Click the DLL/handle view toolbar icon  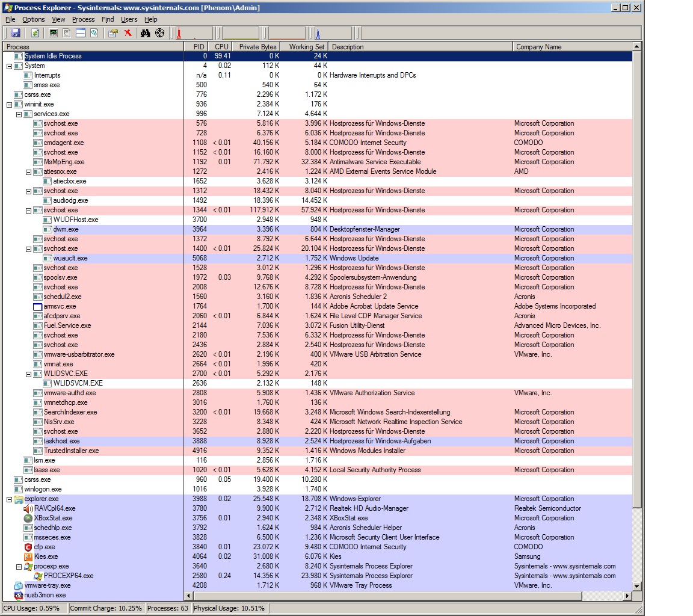94,33
